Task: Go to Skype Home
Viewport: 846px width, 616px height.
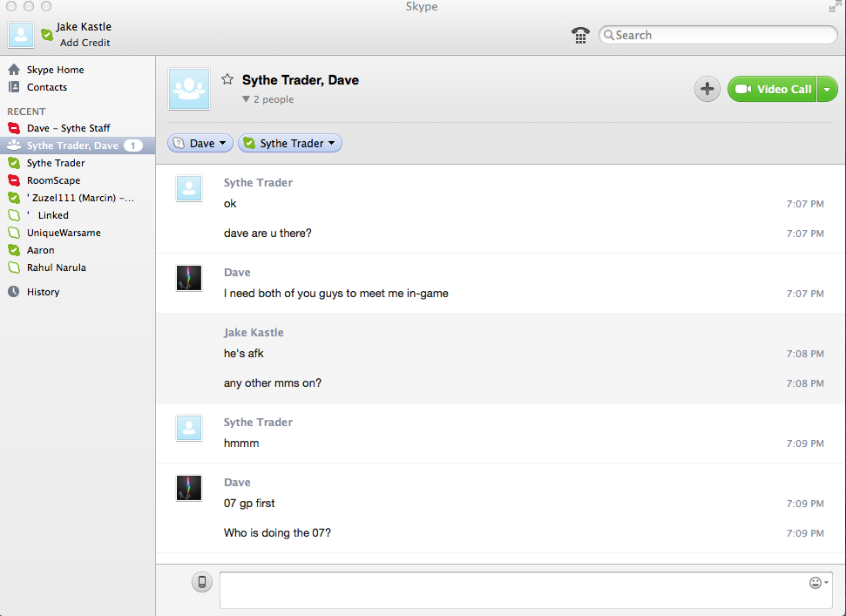Action: pyautogui.click(x=55, y=70)
